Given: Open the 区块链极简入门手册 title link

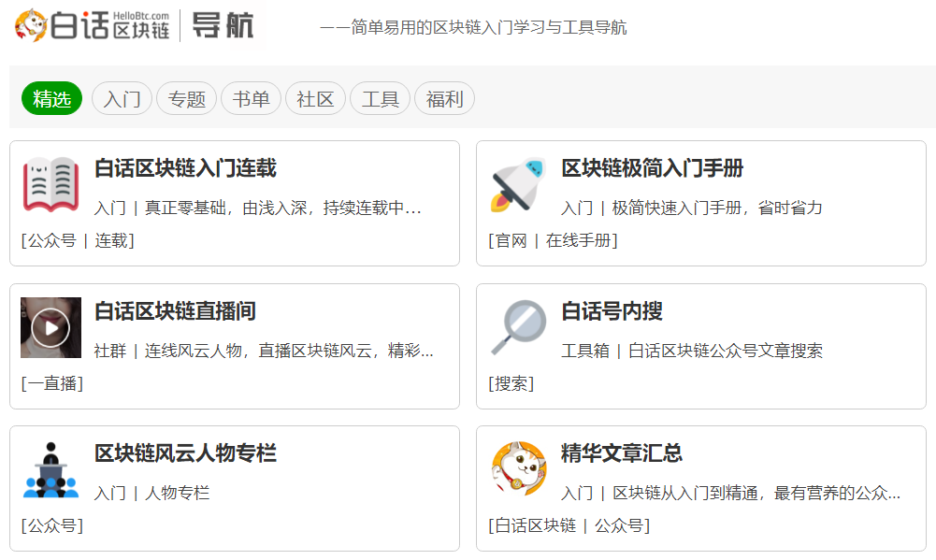Looking at the screenshot, I should (x=653, y=168).
